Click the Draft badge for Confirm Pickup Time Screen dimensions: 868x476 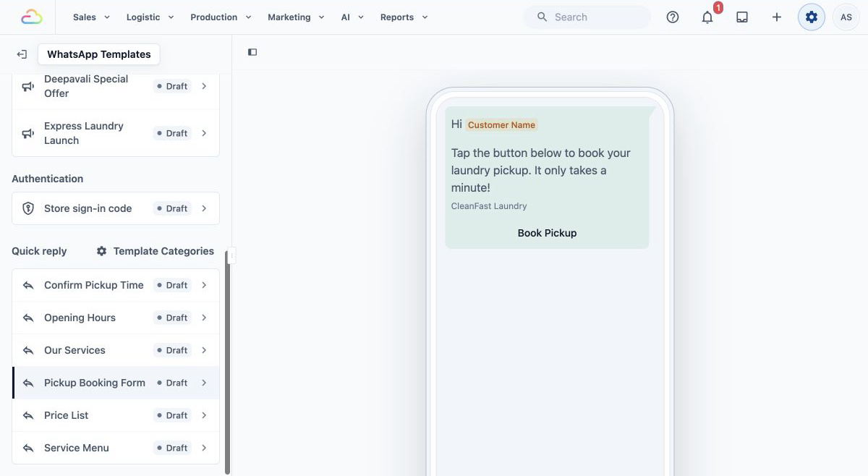[x=172, y=285]
